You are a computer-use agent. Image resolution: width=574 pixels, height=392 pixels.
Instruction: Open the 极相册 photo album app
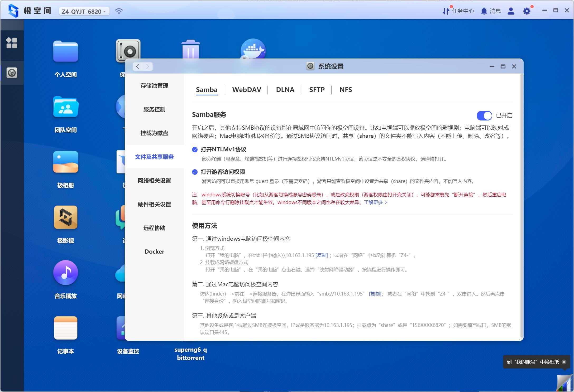click(x=66, y=162)
